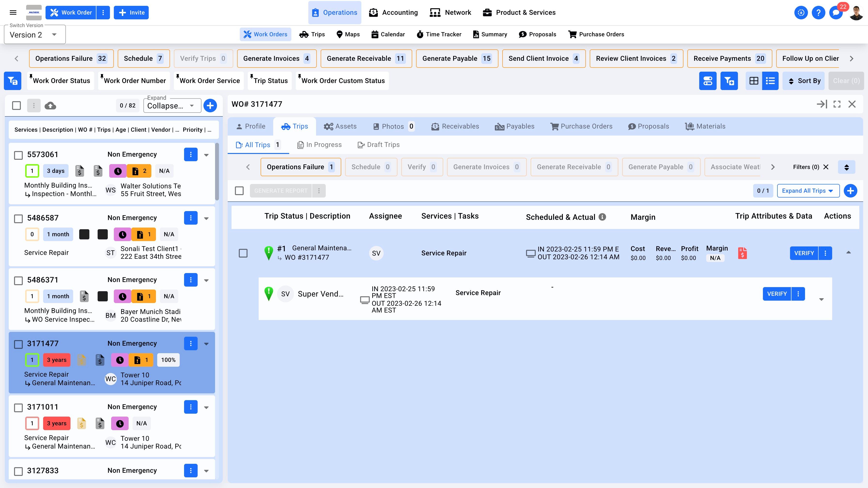Open the Draft Trips tab
868x488 pixels.
click(379, 145)
